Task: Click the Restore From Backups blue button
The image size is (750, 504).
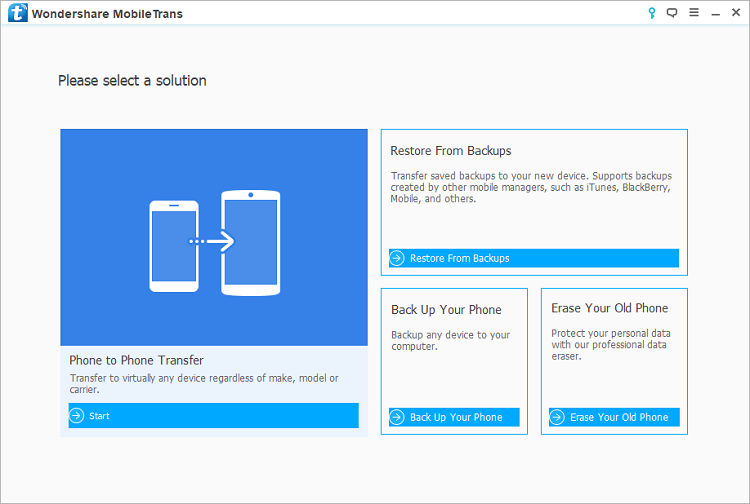Action: point(534,258)
